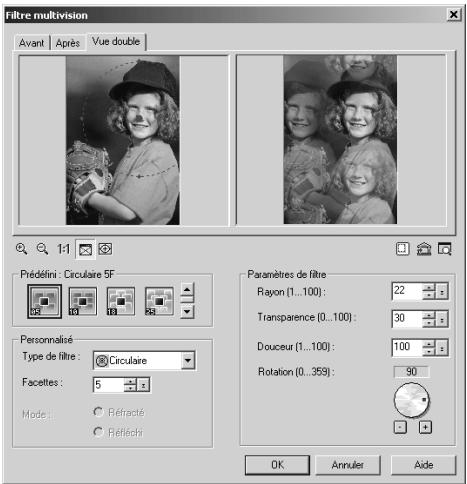Click the Douceur value field
The image size is (467, 484).
point(407,347)
